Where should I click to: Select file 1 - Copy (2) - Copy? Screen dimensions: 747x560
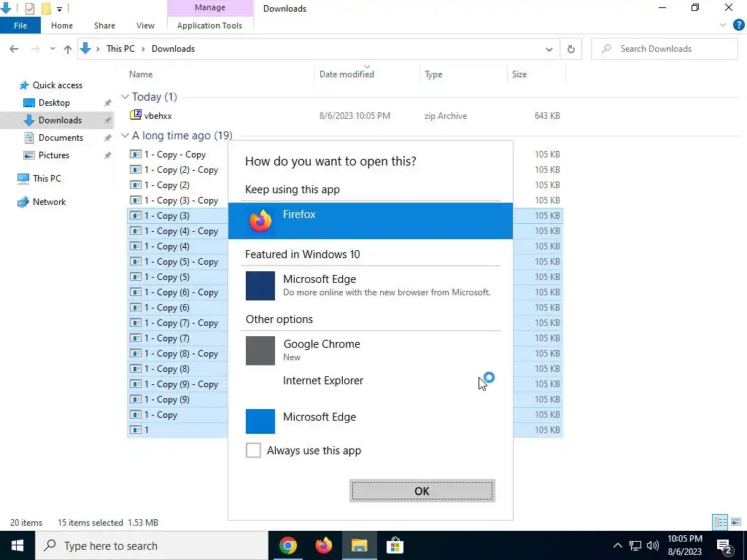click(x=181, y=170)
